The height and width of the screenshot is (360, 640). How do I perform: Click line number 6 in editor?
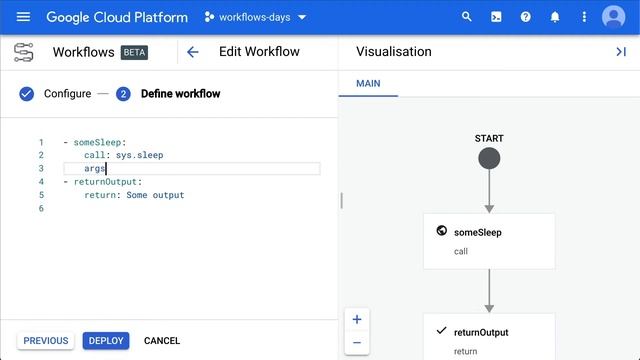41,208
